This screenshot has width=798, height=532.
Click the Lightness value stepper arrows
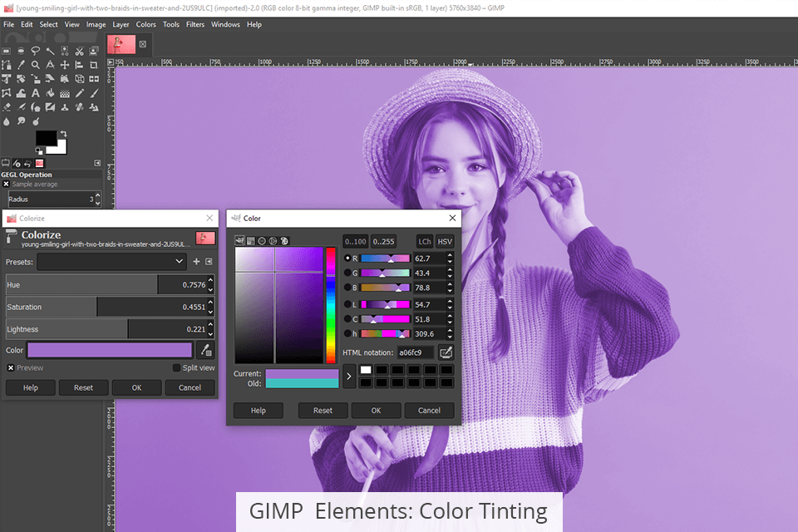pos(210,329)
